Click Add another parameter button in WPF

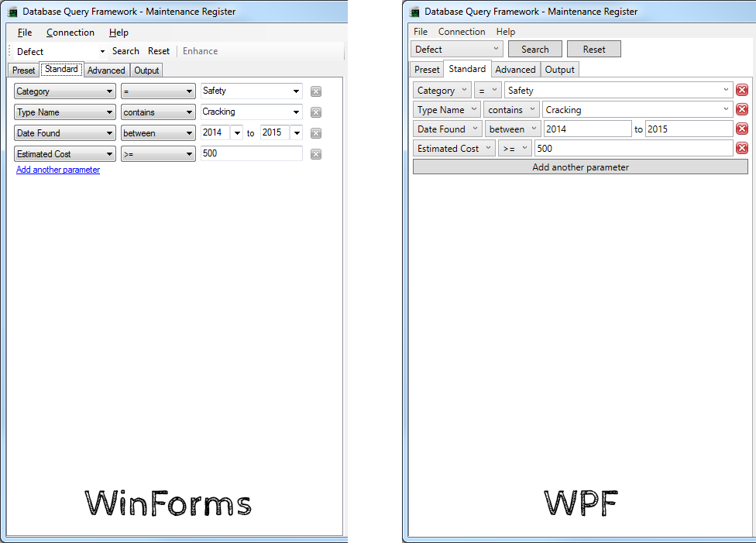(x=580, y=167)
